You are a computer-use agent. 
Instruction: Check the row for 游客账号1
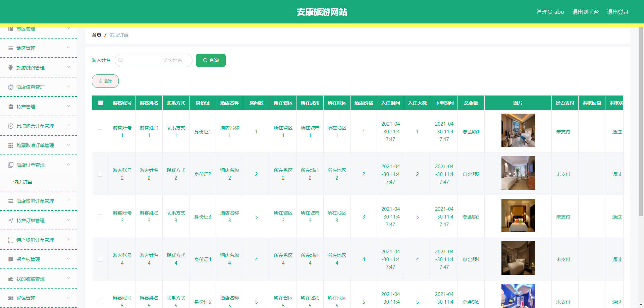(x=100, y=132)
